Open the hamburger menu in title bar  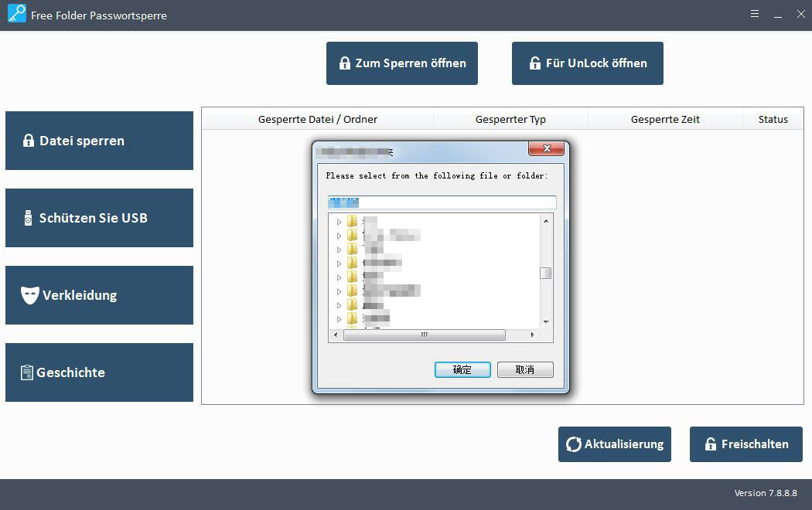(754, 15)
